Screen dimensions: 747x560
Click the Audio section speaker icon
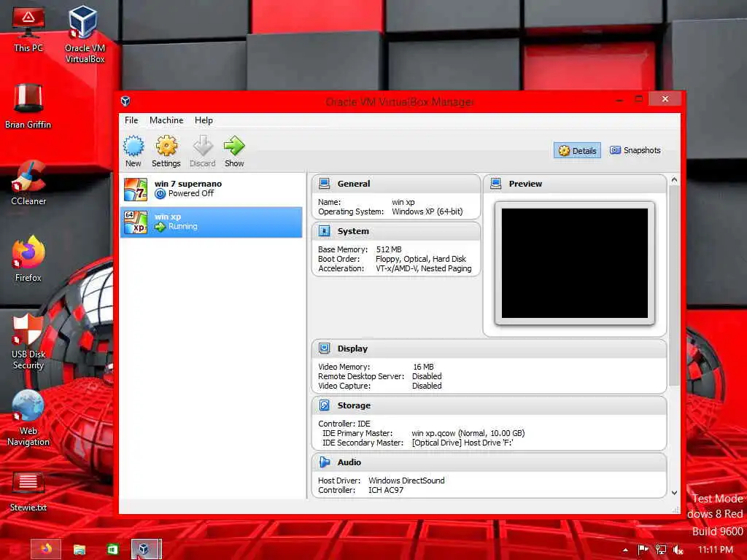325,462
